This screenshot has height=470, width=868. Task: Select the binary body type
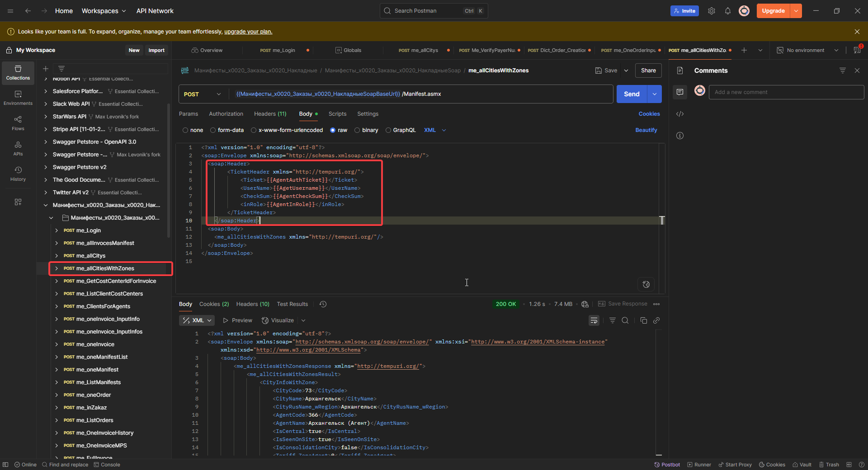366,130
